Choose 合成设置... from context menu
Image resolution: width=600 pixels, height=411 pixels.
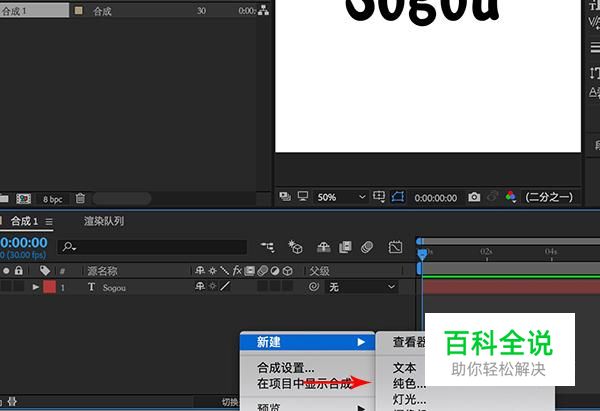click(x=285, y=368)
